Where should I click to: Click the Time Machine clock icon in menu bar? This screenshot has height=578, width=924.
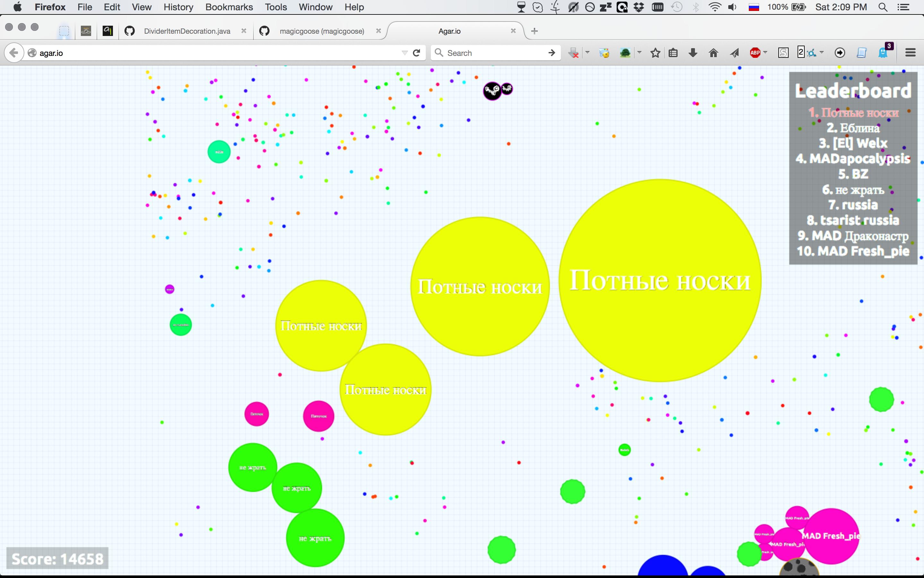tap(677, 7)
